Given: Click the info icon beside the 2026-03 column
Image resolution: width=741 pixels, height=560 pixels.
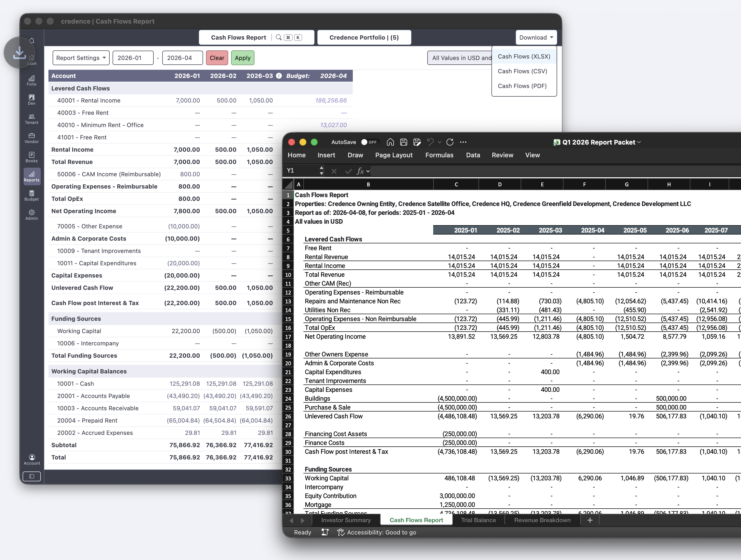Looking at the screenshot, I should pyautogui.click(x=279, y=76).
